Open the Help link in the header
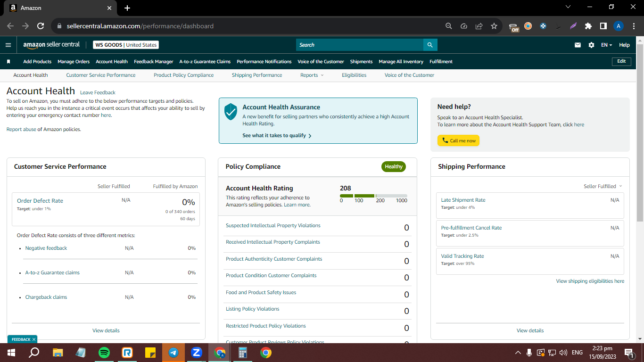 (x=624, y=45)
